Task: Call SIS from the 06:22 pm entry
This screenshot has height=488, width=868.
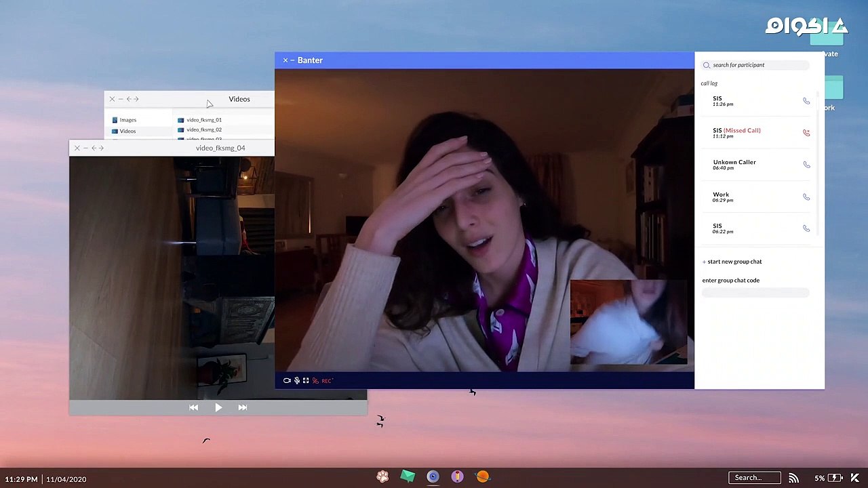Action: pos(806,228)
